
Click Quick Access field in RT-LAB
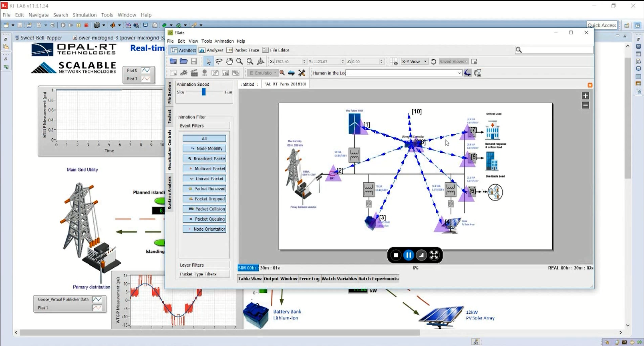click(x=602, y=25)
